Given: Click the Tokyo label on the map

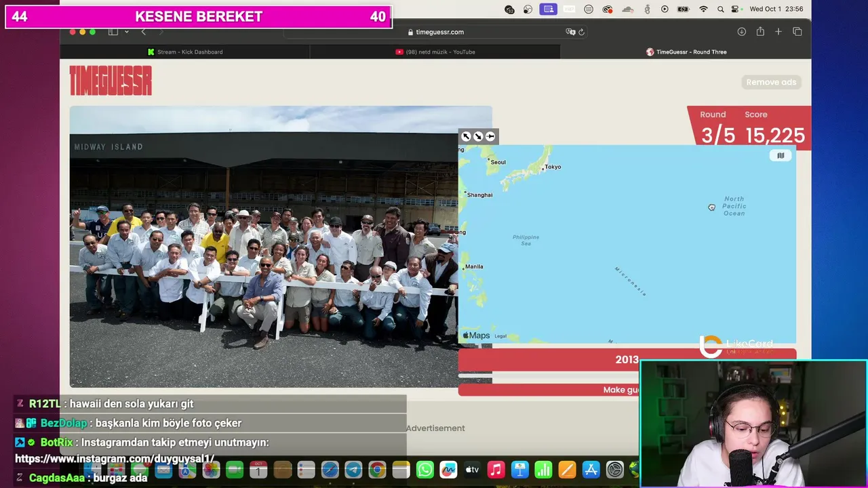Looking at the screenshot, I should [553, 167].
